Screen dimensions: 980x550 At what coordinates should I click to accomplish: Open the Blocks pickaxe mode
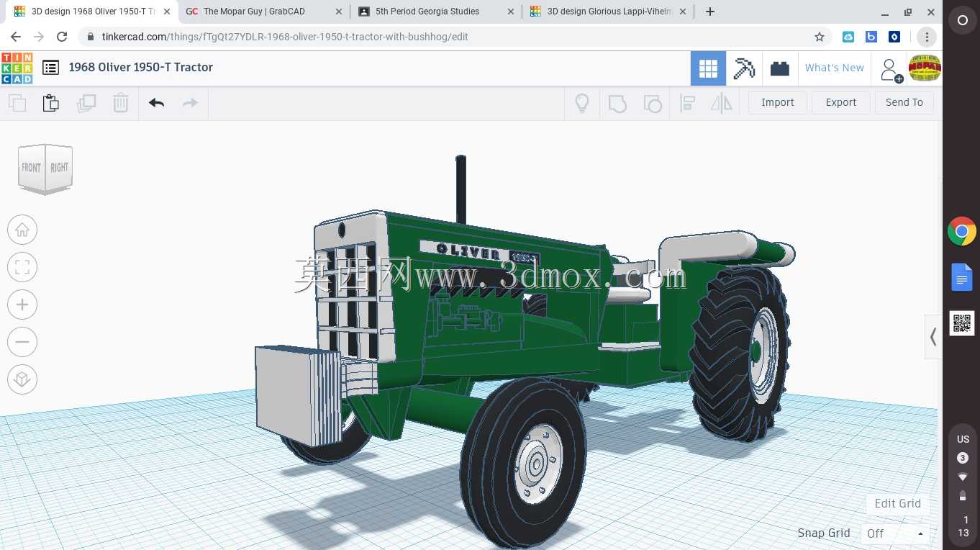744,68
